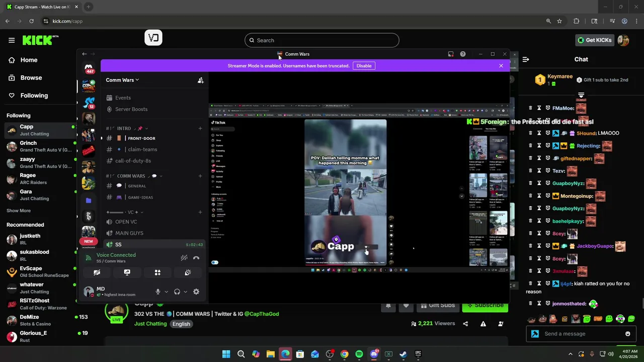
Task: Open the Kick hamburger menu
Action: (x=12, y=40)
